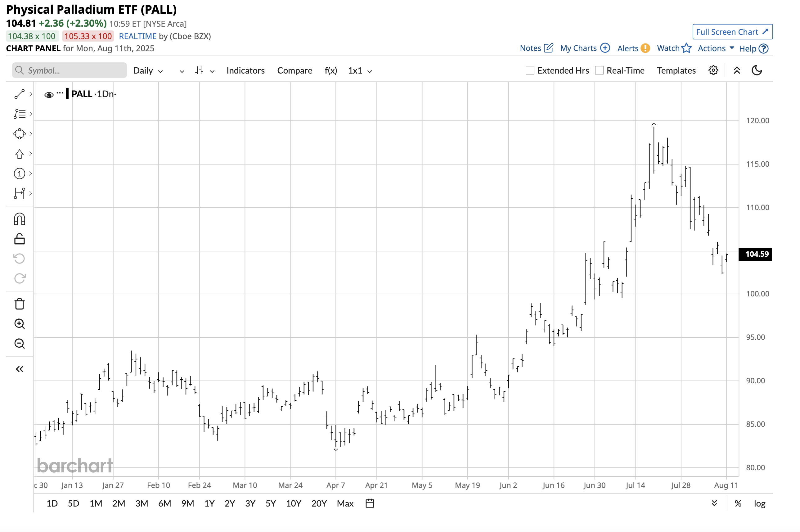The width and height of the screenshot is (800, 532).
Task: Expand trend line tool options arrow
Action: [x=30, y=94]
